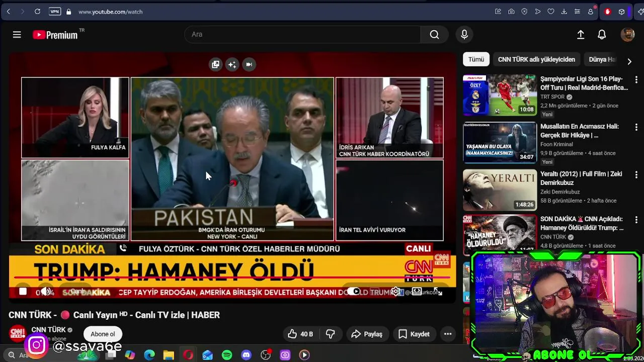Open options for Musallatın video
The height and width of the screenshot is (362, 644).
click(636, 127)
